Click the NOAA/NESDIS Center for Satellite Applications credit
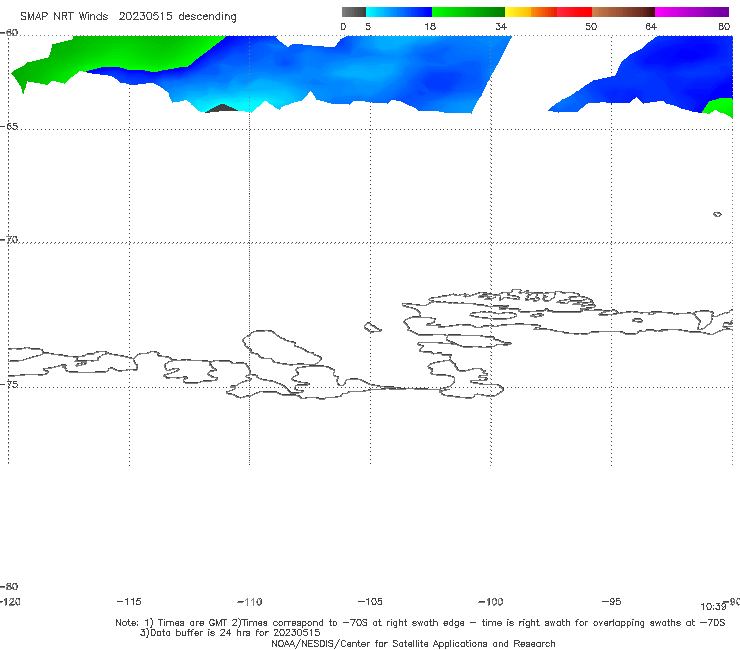 (413, 644)
